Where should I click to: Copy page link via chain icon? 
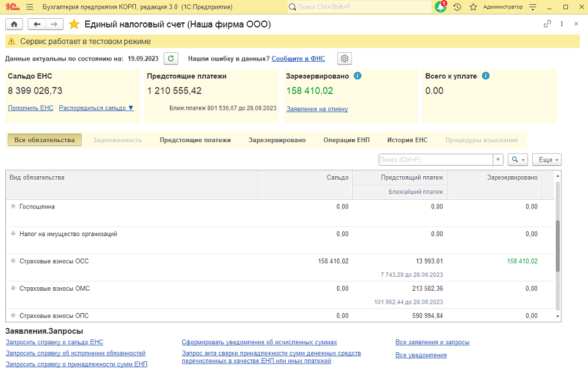pos(547,24)
